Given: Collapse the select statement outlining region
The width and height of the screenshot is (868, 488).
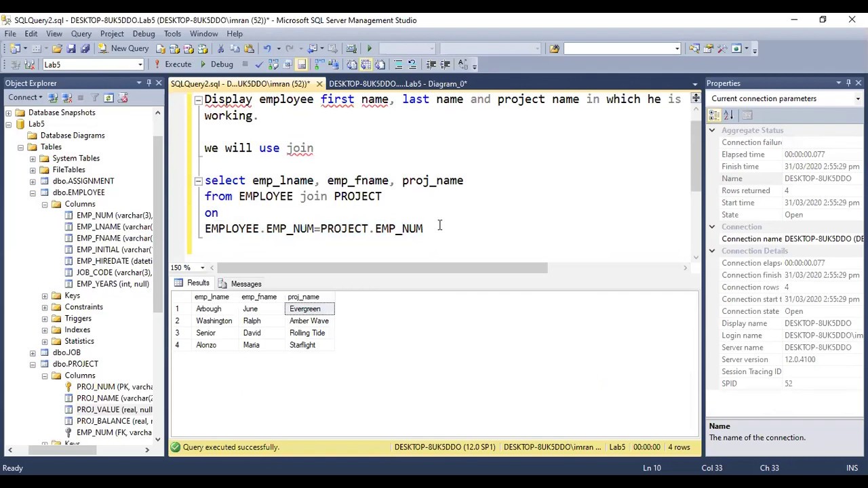Looking at the screenshot, I should coord(198,181).
